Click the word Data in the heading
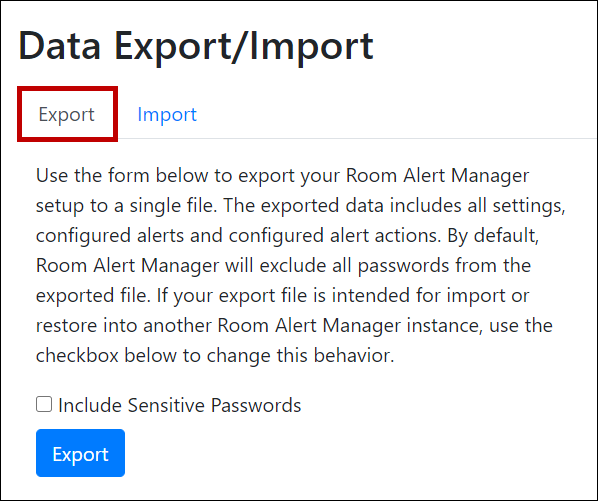Viewport: 598px width, 501px height. pos(59,46)
